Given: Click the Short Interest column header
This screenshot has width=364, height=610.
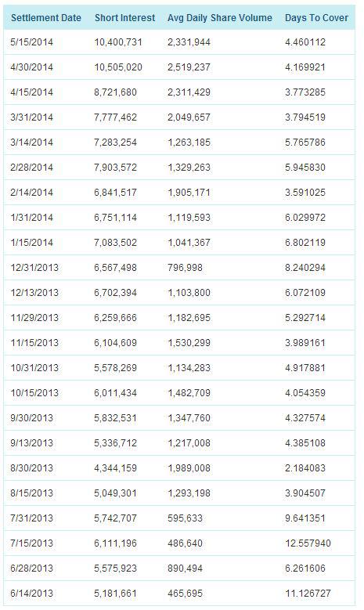Looking at the screenshot, I should [124, 18].
